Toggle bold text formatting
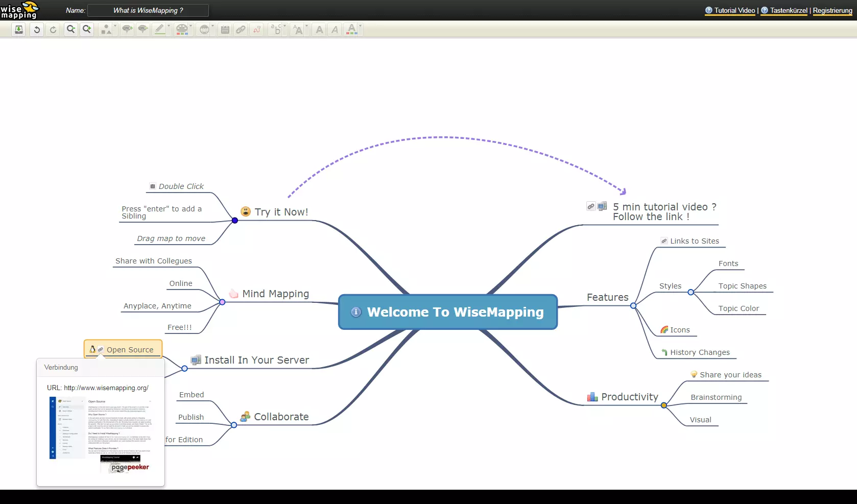Image resolution: width=857 pixels, height=504 pixels. (319, 29)
